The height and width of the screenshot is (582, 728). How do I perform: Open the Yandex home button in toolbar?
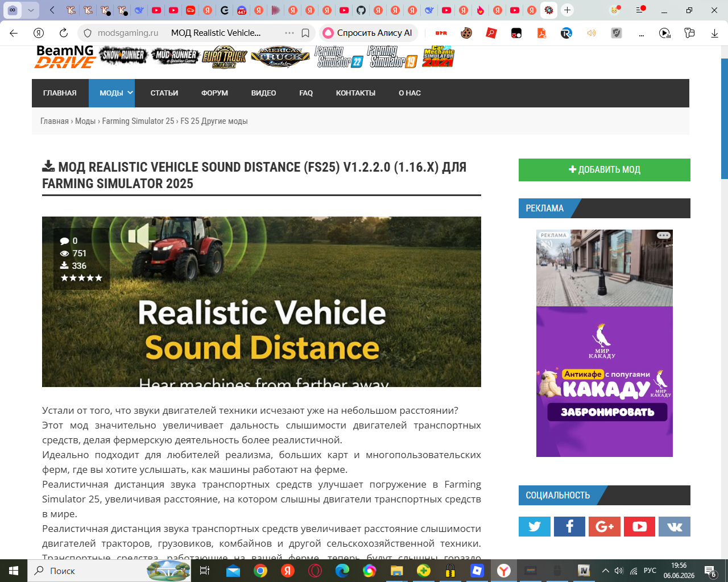point(39,33)
